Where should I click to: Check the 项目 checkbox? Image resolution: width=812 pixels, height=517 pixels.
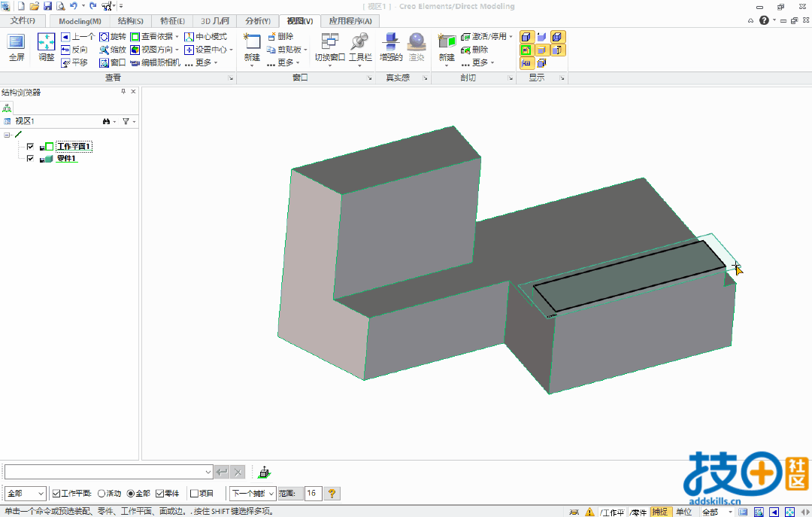194,494
